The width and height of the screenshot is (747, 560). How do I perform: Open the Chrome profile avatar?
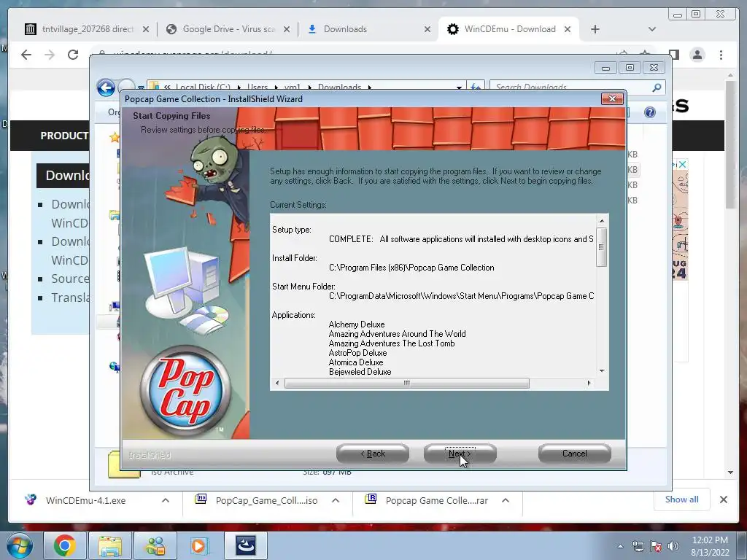pyautogui.click(x=697, y=55)
